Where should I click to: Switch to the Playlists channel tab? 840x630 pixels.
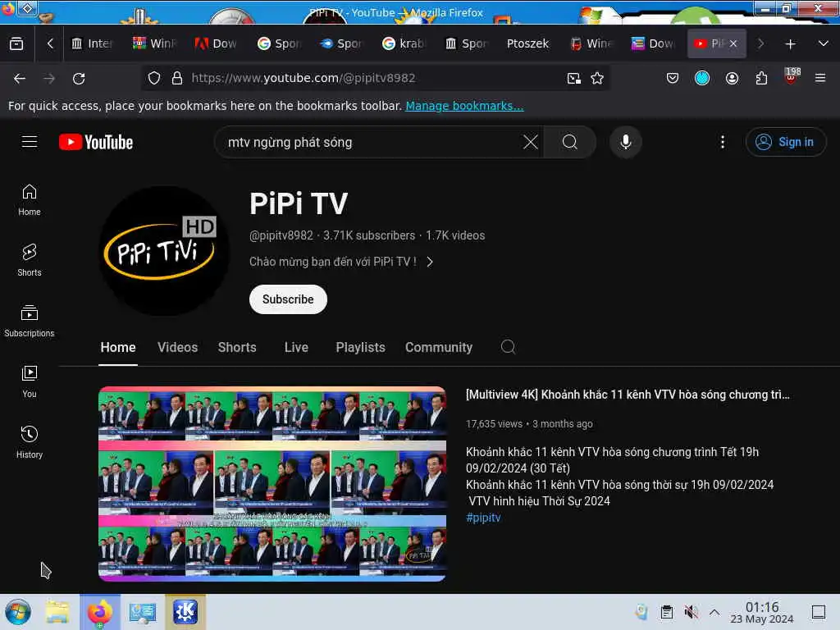coord(361,347)
